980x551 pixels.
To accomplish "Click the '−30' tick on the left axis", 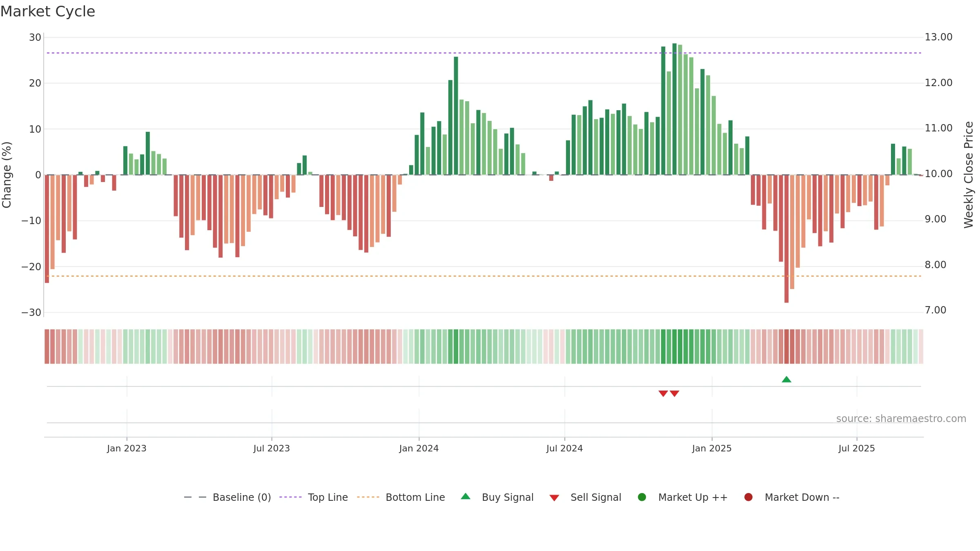I will tap(31, 313).
